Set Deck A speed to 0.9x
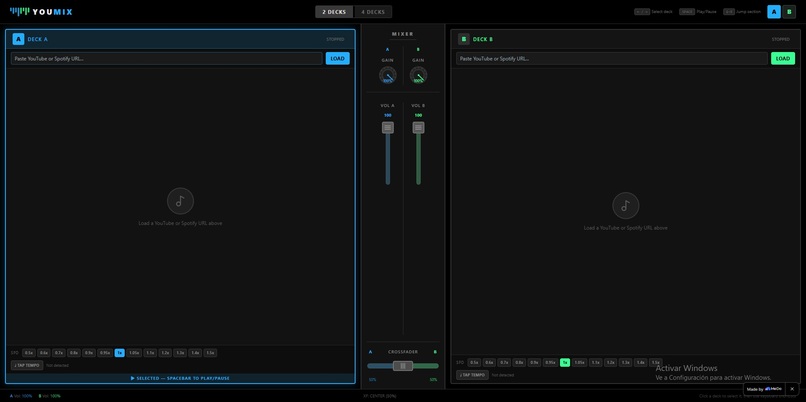Screen dimensions: 806x402 [89, 353]
